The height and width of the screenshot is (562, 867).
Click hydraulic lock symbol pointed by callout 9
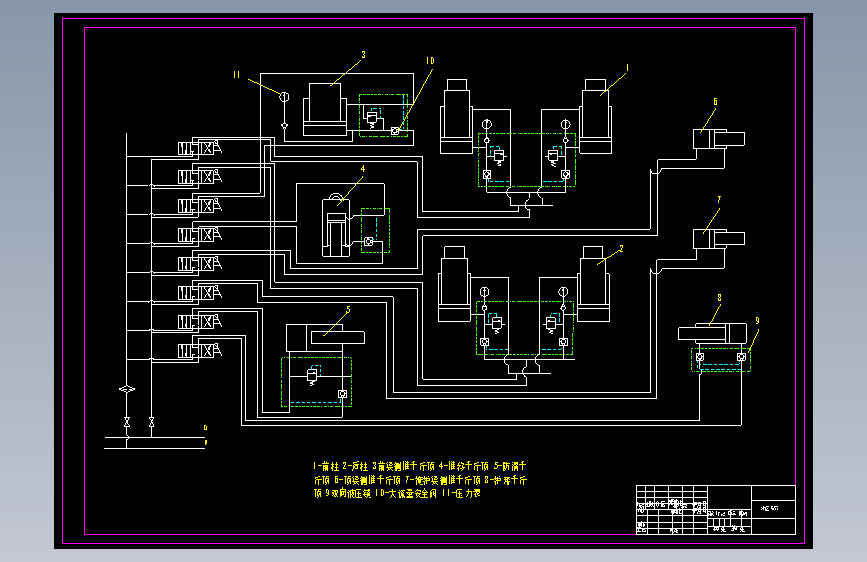741,357
